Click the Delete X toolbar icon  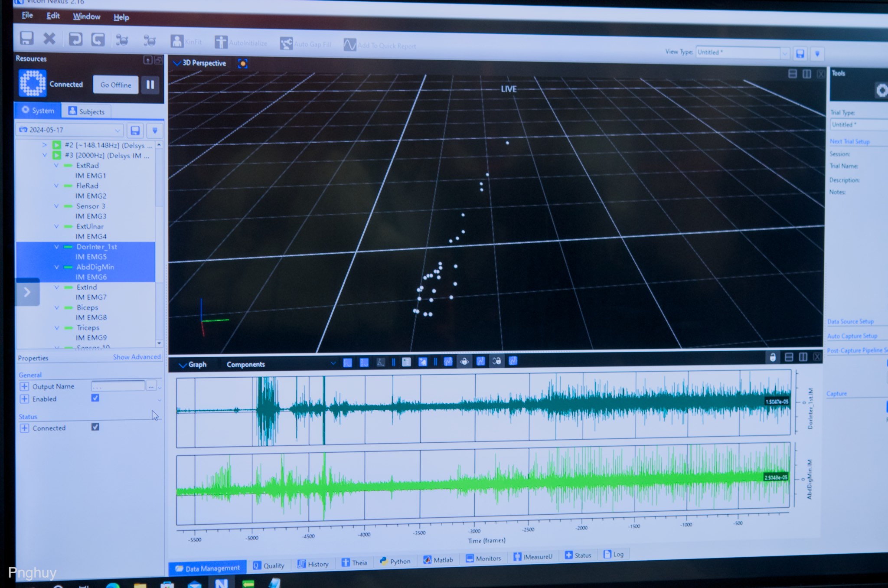pyautogui.click(x=49, y=39)
